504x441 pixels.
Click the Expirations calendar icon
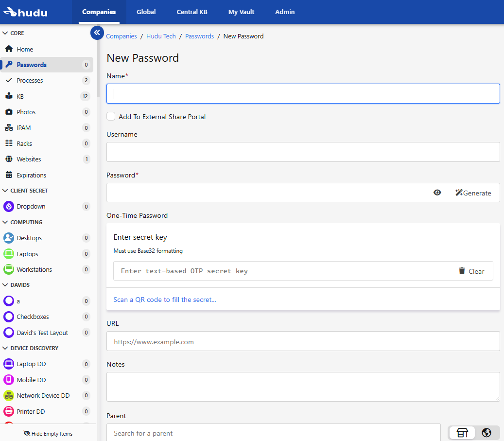[9, 175]
